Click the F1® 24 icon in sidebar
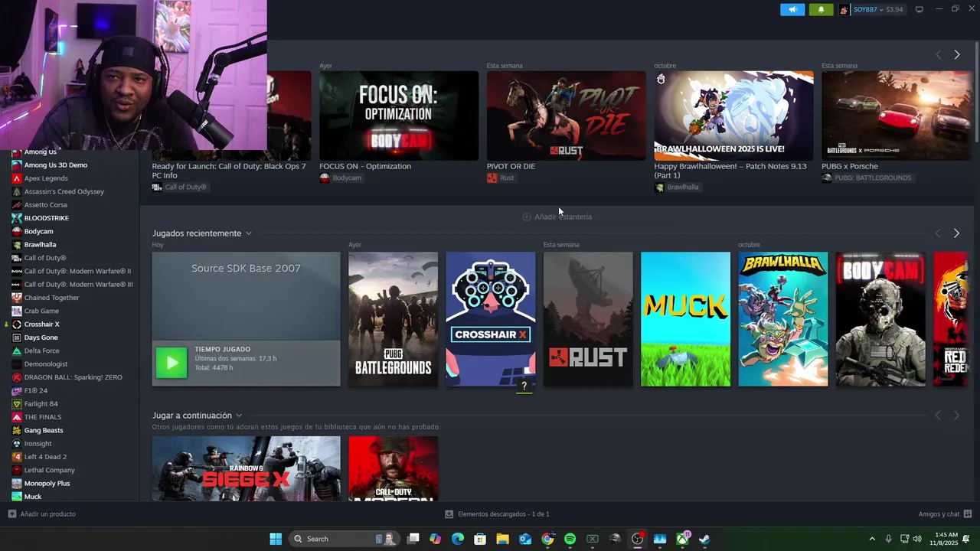 (17, 390)
